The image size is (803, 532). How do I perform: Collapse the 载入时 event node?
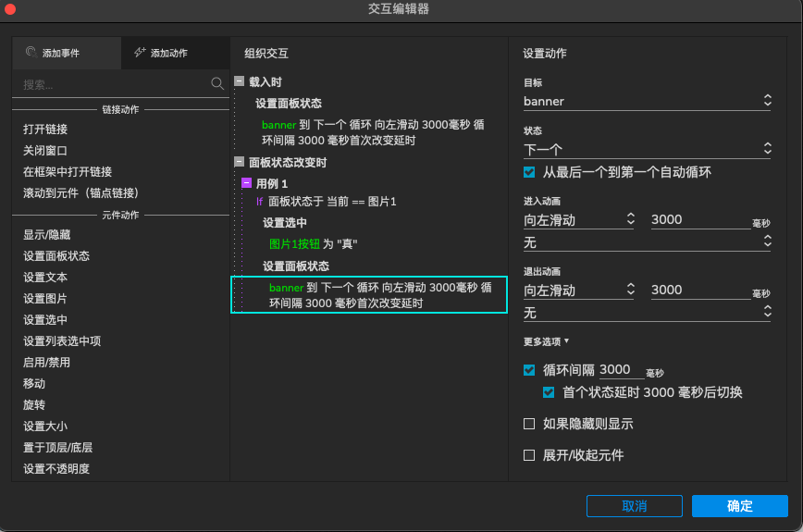[x=240, y=80]
